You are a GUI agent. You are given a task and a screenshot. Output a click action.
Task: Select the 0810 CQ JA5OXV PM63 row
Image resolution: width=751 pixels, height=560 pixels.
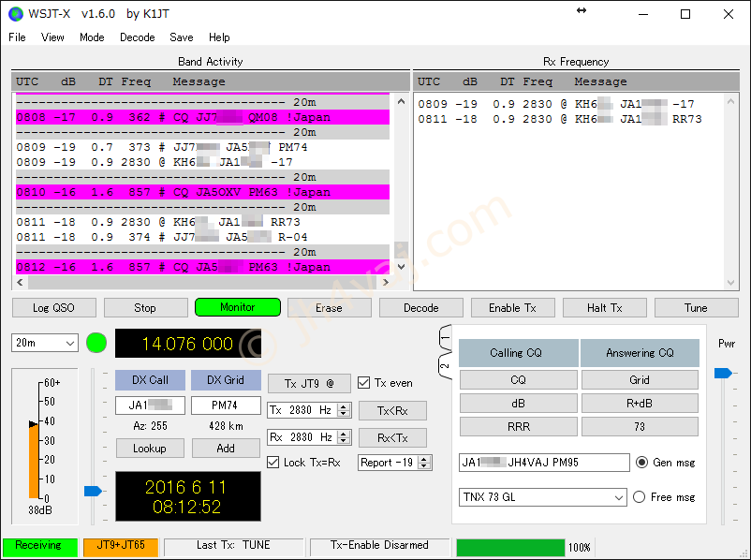(202, 192)
